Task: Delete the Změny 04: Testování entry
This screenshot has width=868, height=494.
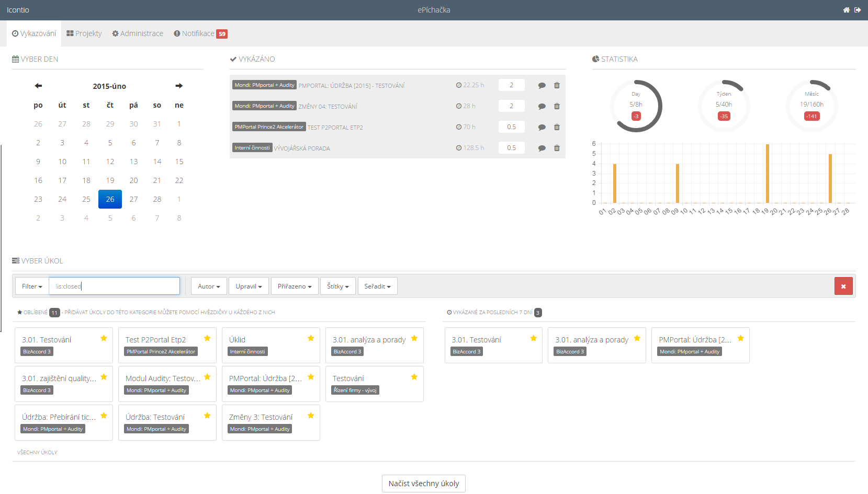Action: (557, 106)
